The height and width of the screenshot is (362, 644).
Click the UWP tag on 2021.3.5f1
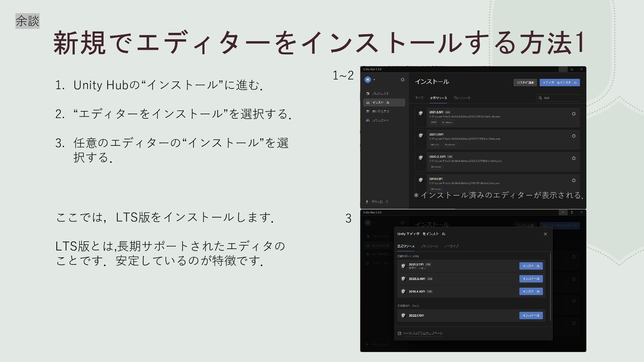(434, 122)
